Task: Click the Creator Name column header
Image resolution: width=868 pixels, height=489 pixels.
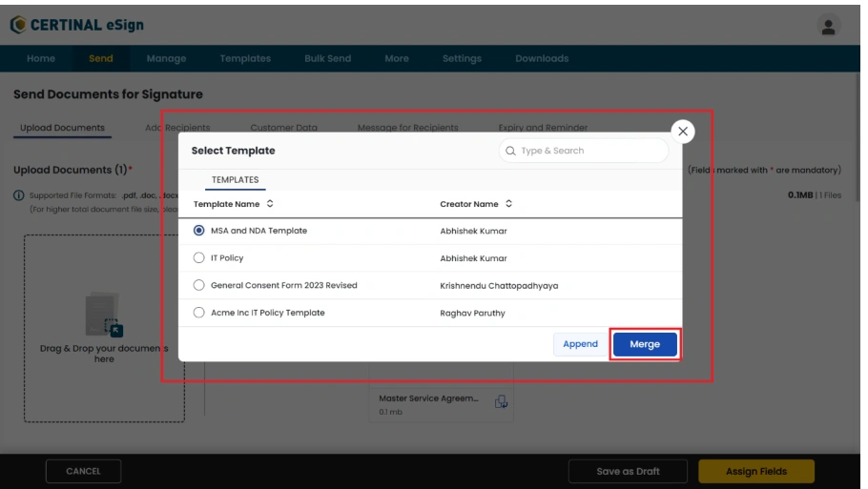Action: click(x=469, y=204)
